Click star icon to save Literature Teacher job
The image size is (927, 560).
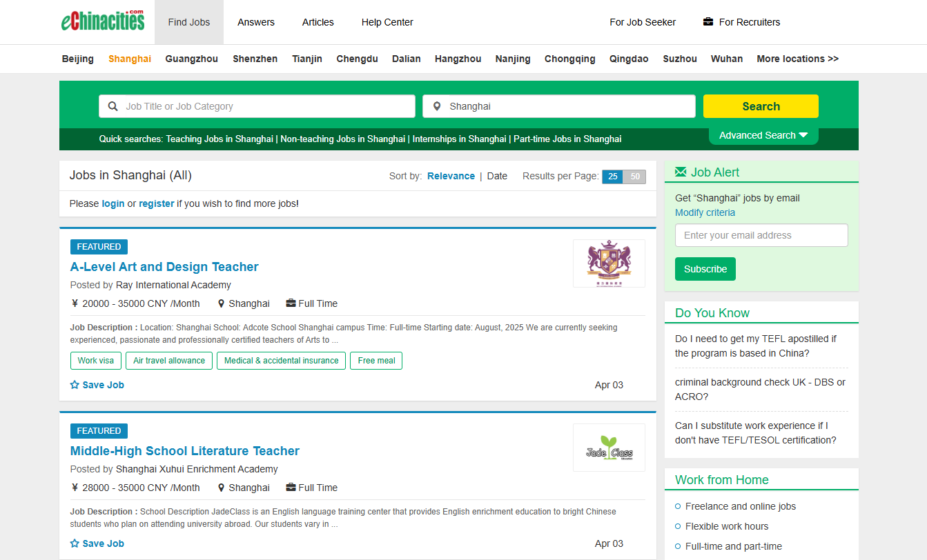tap(75, 543)
